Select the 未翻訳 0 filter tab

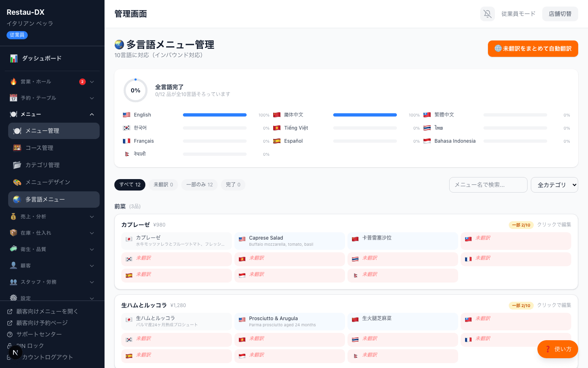point(163,185)
